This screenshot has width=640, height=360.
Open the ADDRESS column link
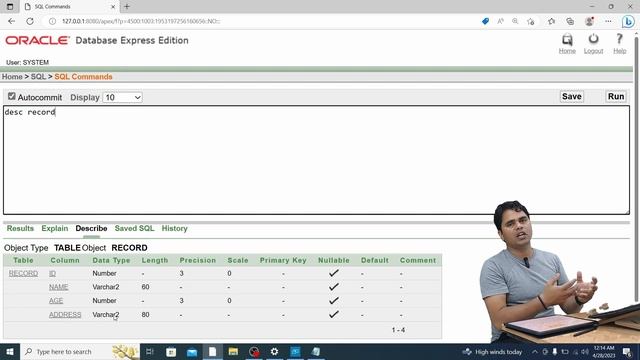click(65, 315)
